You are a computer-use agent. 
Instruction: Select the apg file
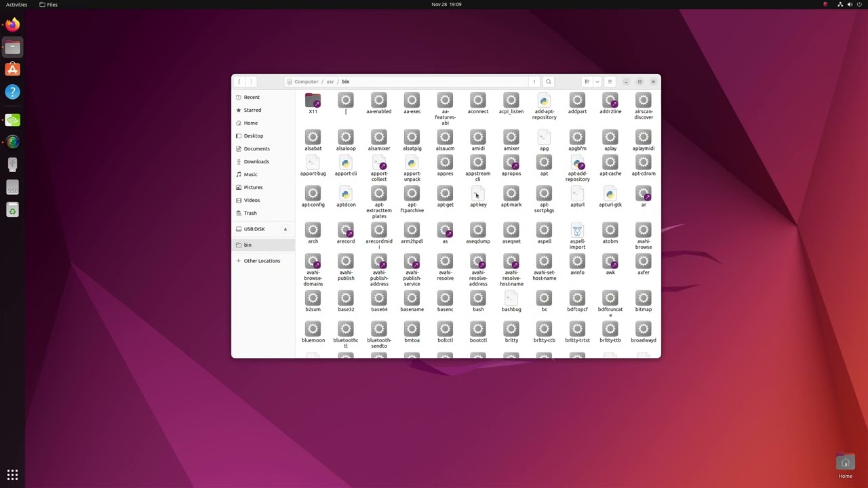pyautogui.click(x=544, y=140)
